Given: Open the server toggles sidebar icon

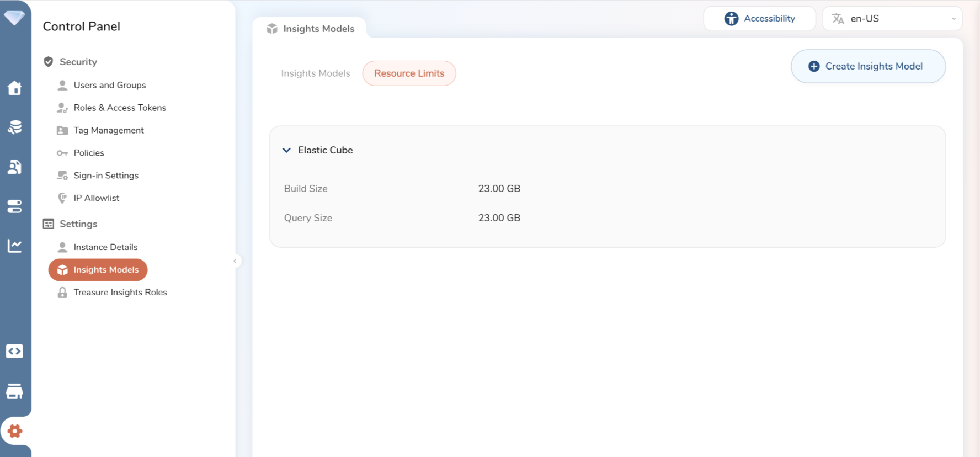Looking at the screenshot, I should [x=15, y=206].
